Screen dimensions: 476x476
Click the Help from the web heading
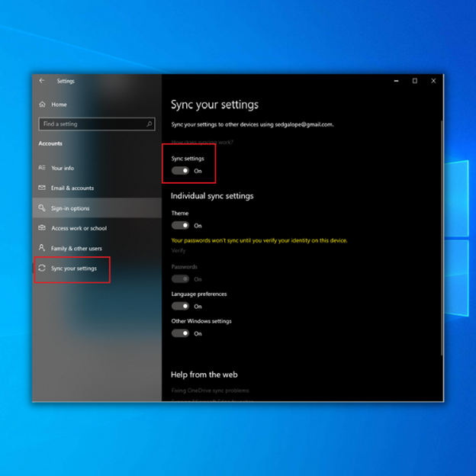point(204,375)
